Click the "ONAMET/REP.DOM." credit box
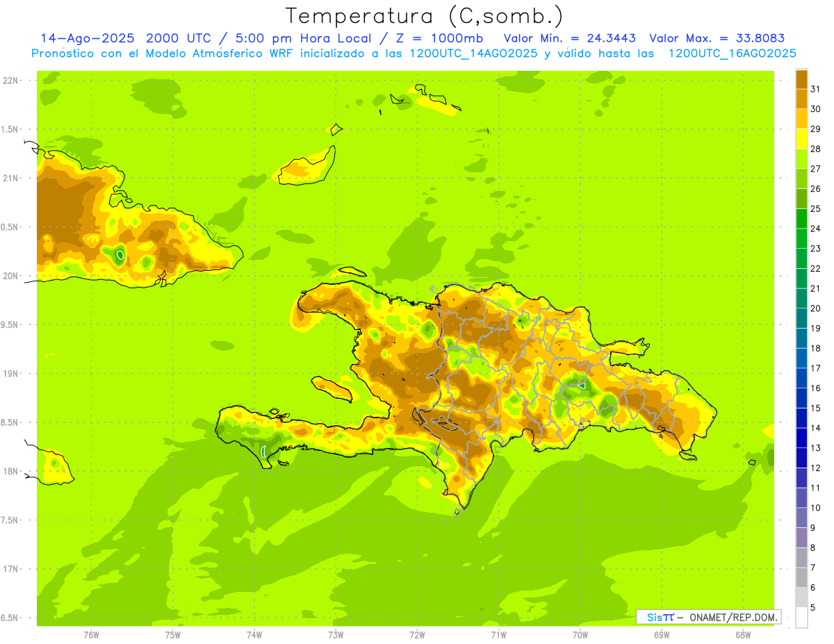The width and height of the screenshot is (834, 644). pyautogui.click(x=708, y=617)
